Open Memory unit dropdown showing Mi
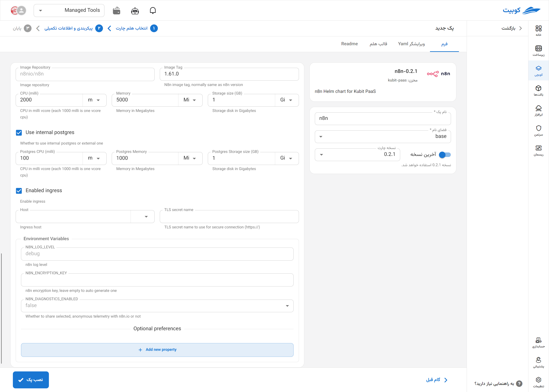The width and height of the screenshot is (549, 392). pos(190,100)
